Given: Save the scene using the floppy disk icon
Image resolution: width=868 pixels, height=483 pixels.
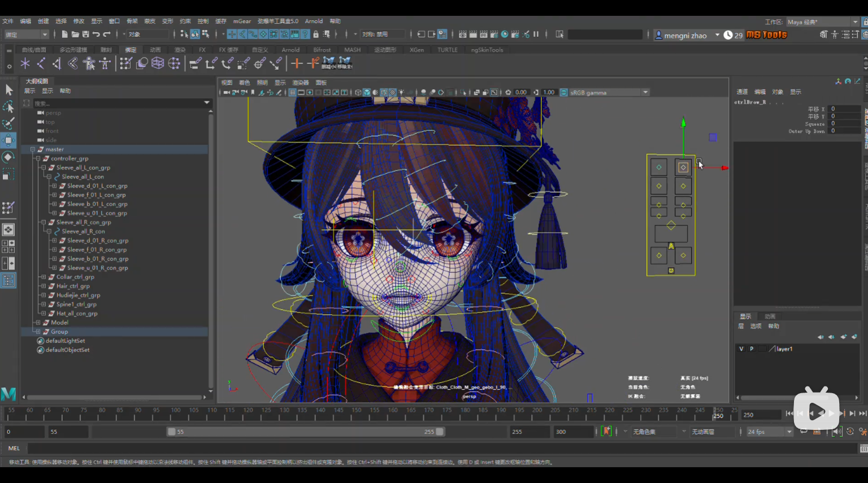Looking at the screenshot, I should (86, 34).
